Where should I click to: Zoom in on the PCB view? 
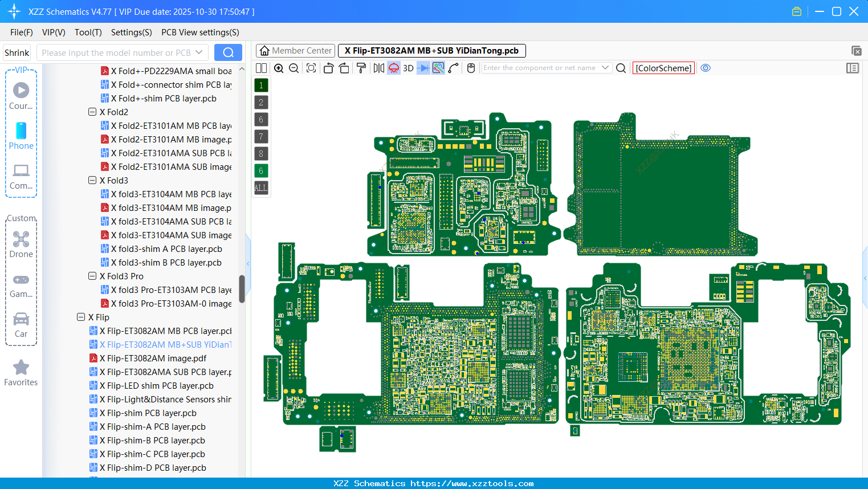279,68
